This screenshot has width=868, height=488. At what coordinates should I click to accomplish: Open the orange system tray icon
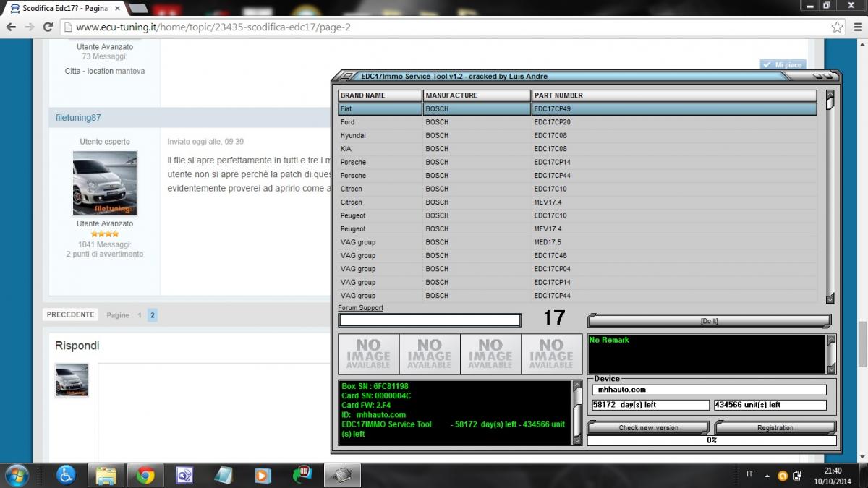click(783, 476)
